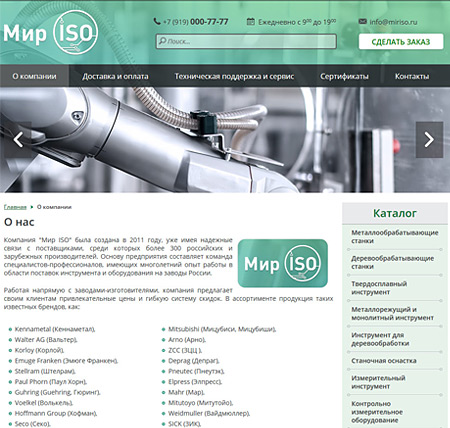Click the robotic arm slider banner image

tap(225, 140)
